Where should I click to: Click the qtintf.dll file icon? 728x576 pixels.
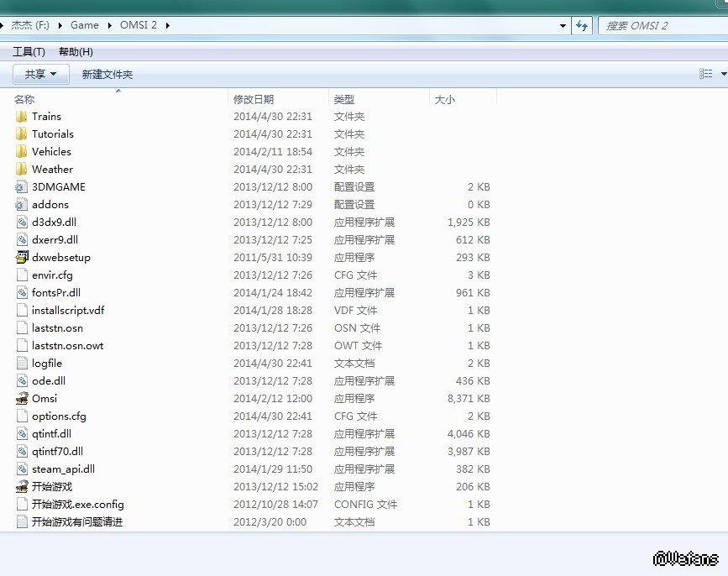[x=22, y=434]
